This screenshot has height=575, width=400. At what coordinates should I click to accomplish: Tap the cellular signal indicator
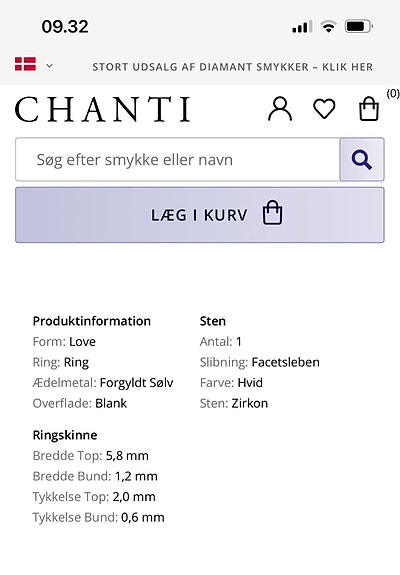tap(302, 27)
